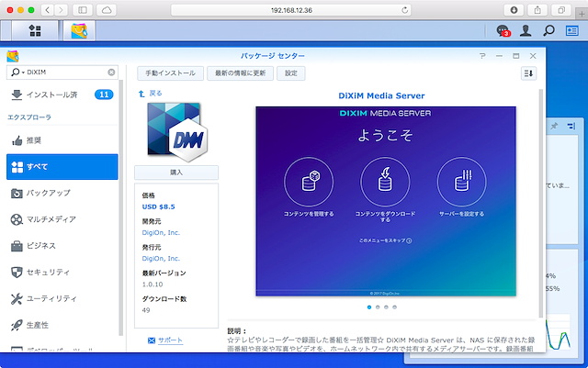Open notifications chat bubble icon

pos(503,30)
